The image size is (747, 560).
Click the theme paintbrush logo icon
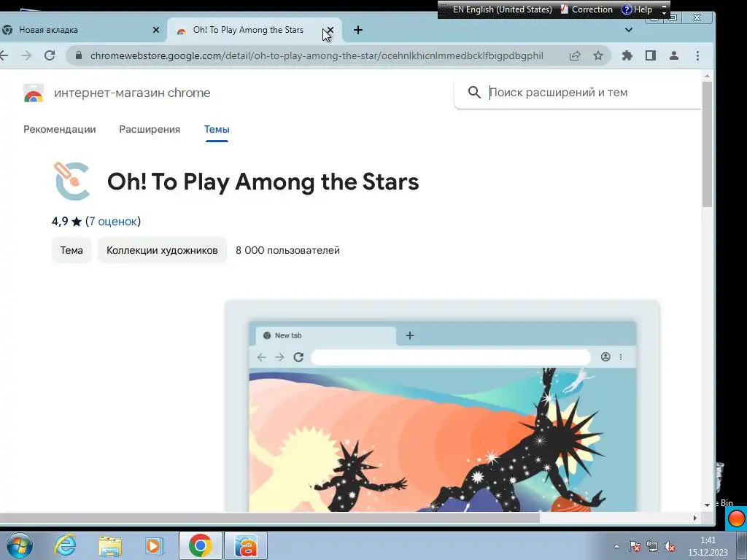[72, 181]
